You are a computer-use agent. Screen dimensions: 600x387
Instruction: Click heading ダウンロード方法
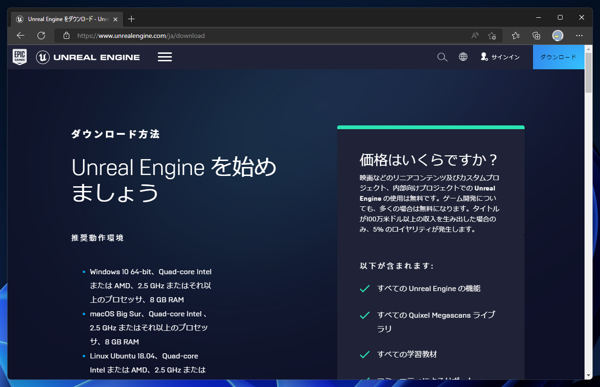click(x=115, y=134)
